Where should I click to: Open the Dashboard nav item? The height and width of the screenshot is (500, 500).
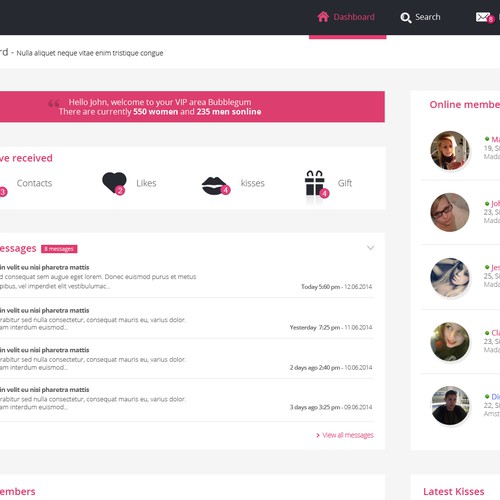(x=347, y=17)
